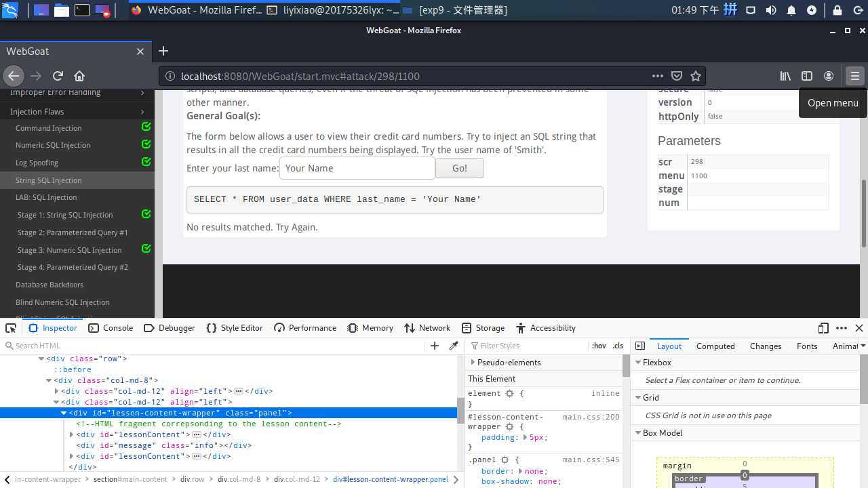Show more sidebar tabs dropdown arrow
The height and width of the screenshot is (488, 868).
(x=864, y=346)
